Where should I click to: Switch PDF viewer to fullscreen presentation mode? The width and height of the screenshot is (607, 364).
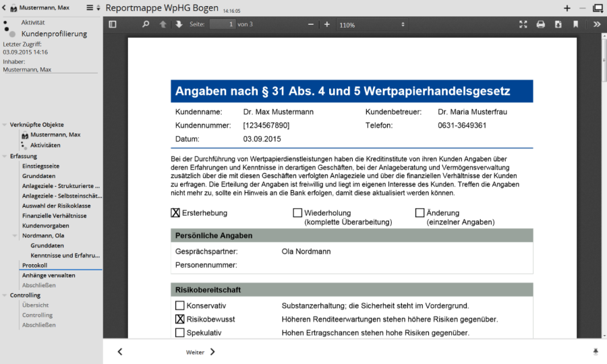[x=523, y=24]
